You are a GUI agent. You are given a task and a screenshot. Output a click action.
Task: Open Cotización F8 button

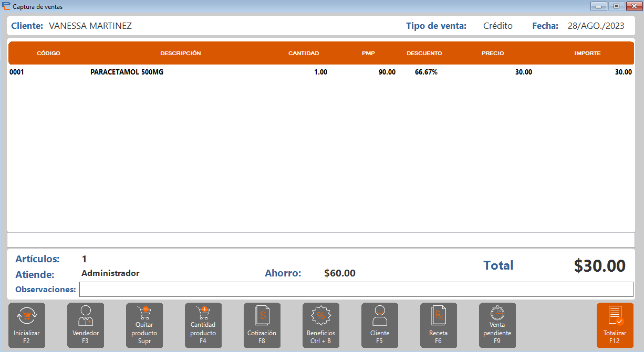(x=262, y=325)
